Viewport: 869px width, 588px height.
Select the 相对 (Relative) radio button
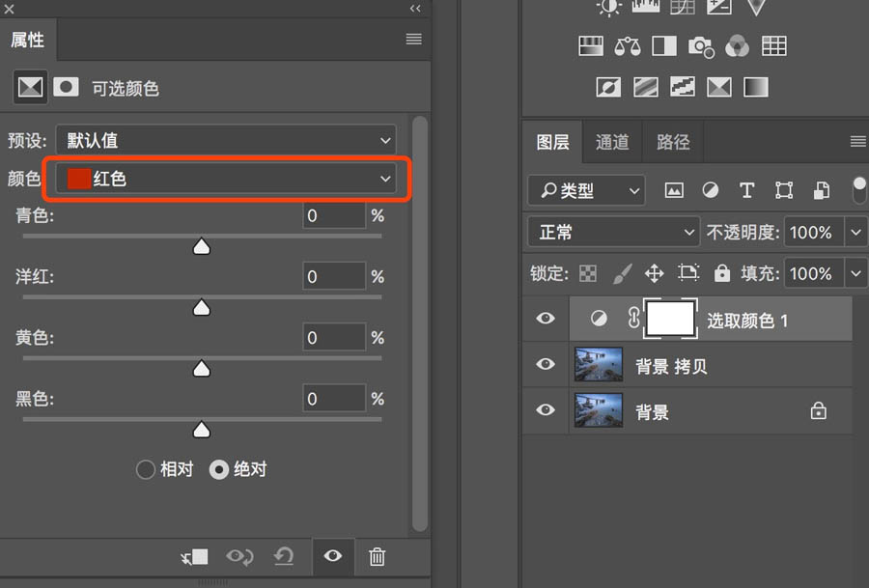[145, 469]
